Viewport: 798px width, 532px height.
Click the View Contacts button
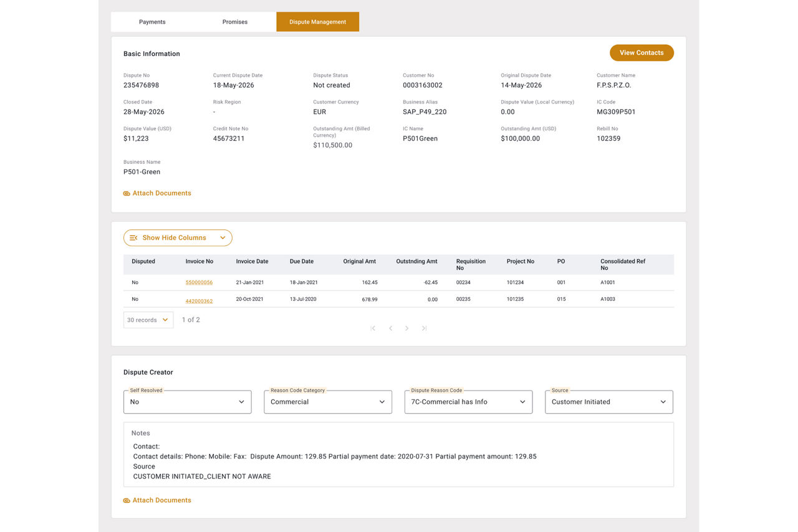pos(642,53)
